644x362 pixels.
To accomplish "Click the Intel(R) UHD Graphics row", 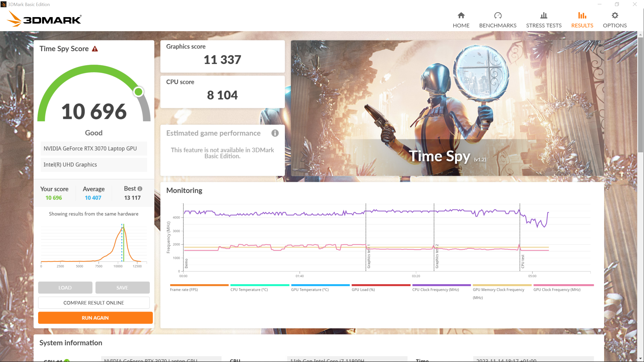I will (94, 165).
